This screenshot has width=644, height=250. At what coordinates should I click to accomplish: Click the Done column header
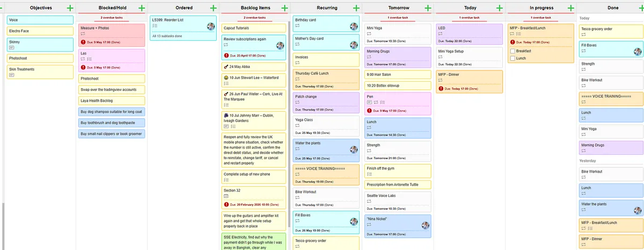[613, 8]
